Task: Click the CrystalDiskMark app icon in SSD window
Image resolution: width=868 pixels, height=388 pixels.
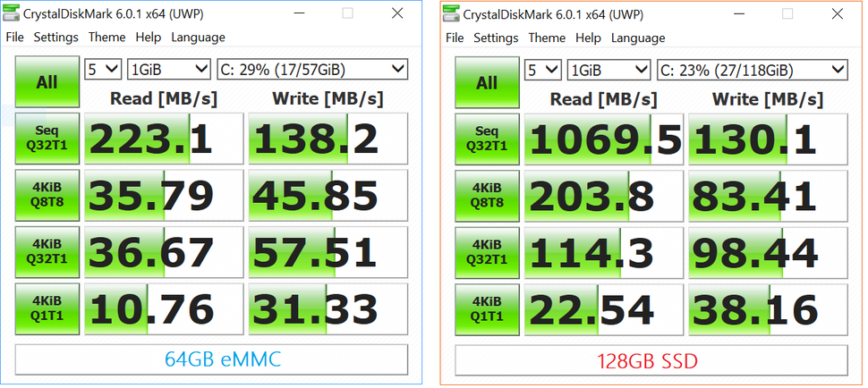Action: [452, 15]
